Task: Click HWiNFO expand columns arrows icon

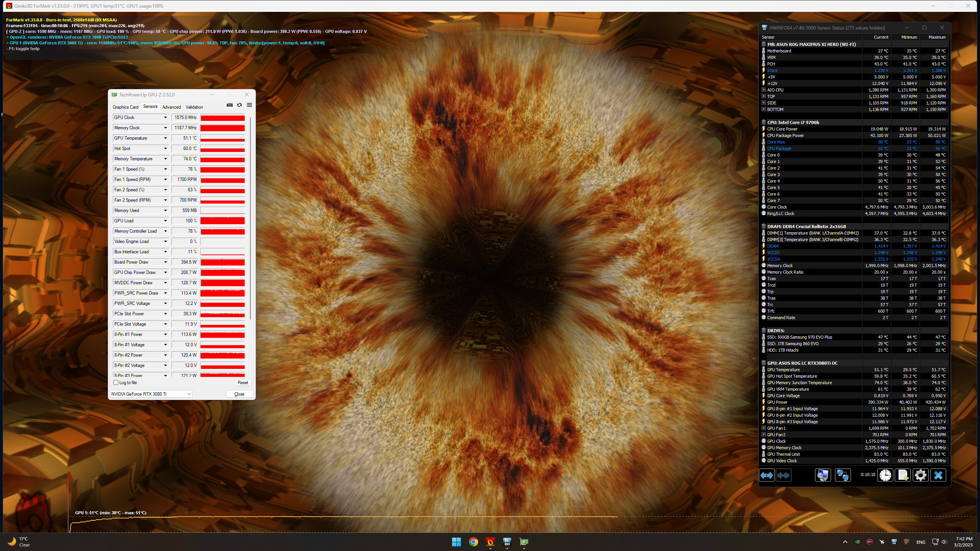Action: point(766,475)
